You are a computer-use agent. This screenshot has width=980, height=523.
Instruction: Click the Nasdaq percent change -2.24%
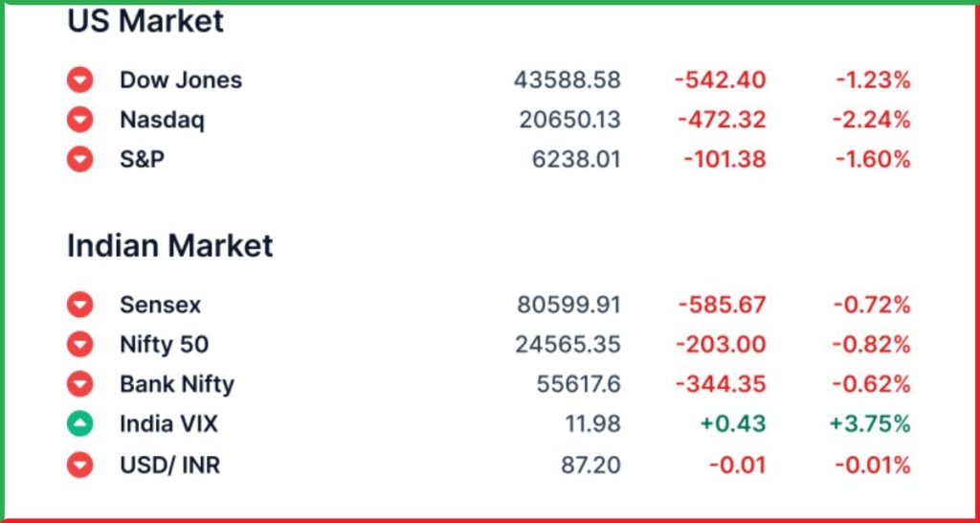(x=871, y=120)
